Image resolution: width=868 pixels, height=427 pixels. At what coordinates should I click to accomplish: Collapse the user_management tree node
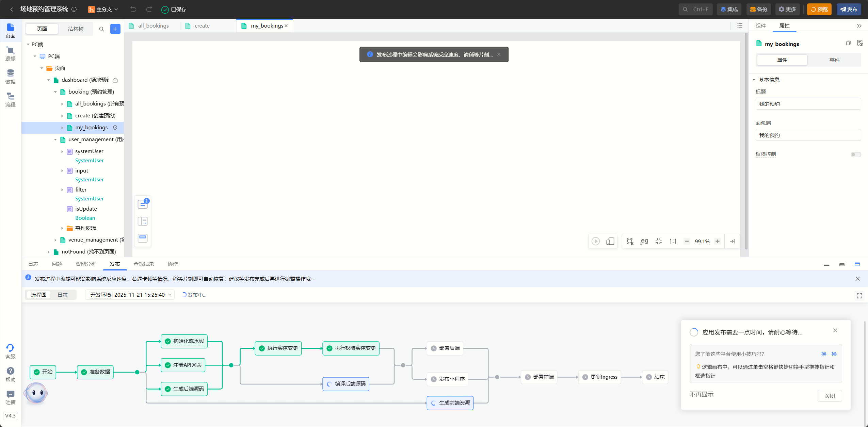pos(55,139)
